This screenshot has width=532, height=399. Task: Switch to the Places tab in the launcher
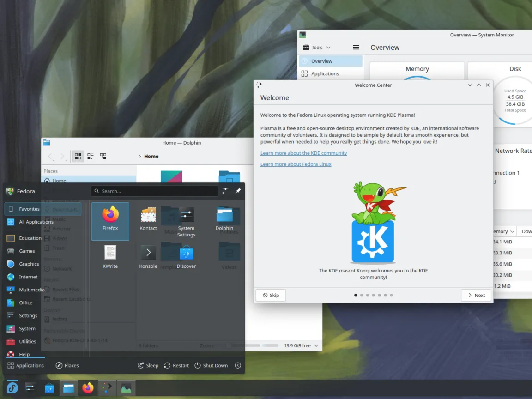pyautogui.click(x=67, y=365)
